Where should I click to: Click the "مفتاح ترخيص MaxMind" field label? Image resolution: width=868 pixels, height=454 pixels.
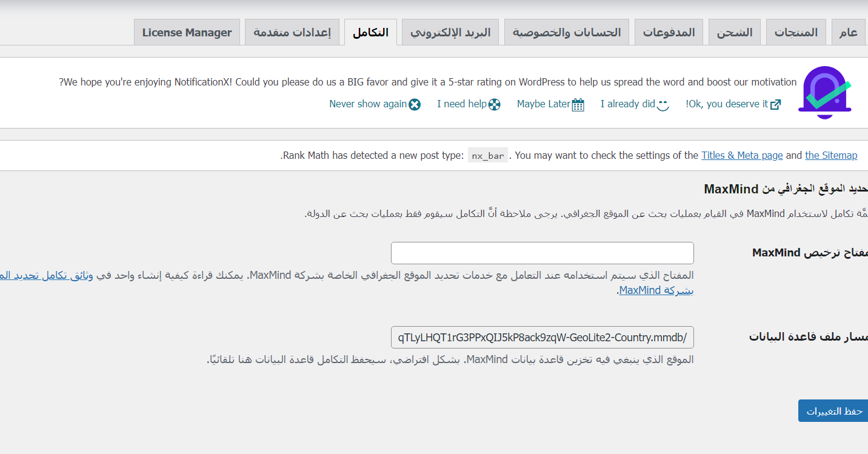tap(810, 253)
